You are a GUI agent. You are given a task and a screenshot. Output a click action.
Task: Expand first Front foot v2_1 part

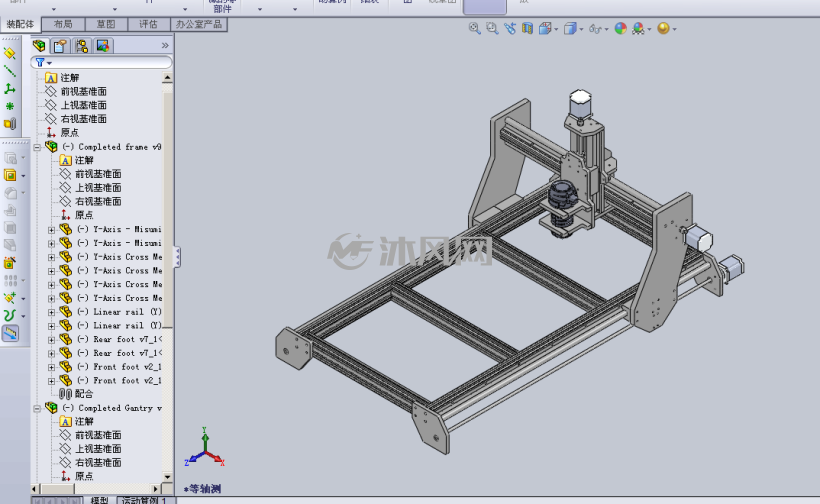(51, 367)
